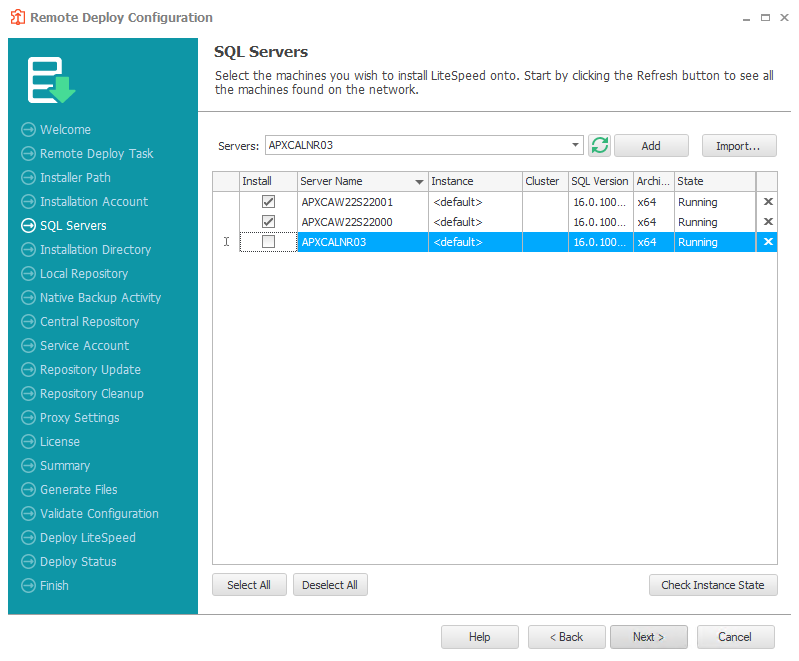Go to Local Repository label
The width and height of the screenshot is (799, 661).
point(84,274)
